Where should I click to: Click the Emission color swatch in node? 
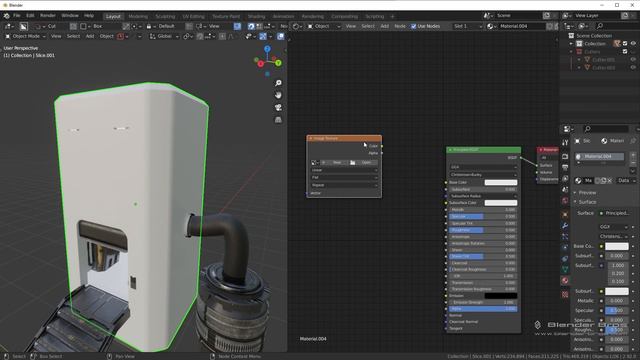500,296
